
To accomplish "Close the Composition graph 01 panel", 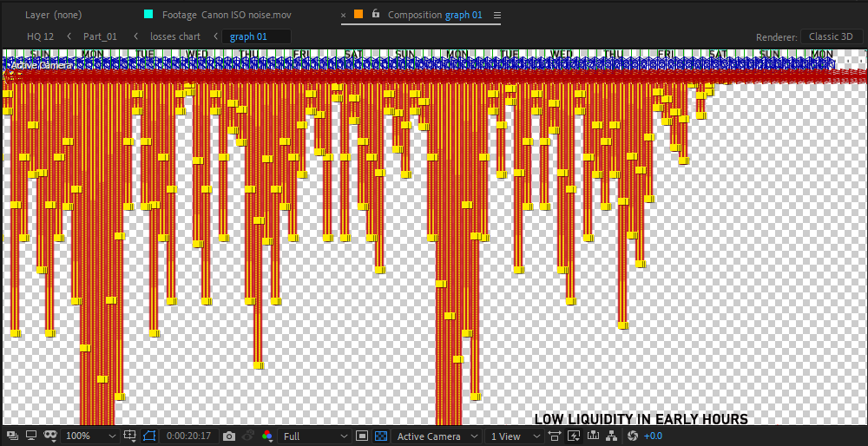I will 343,15.
